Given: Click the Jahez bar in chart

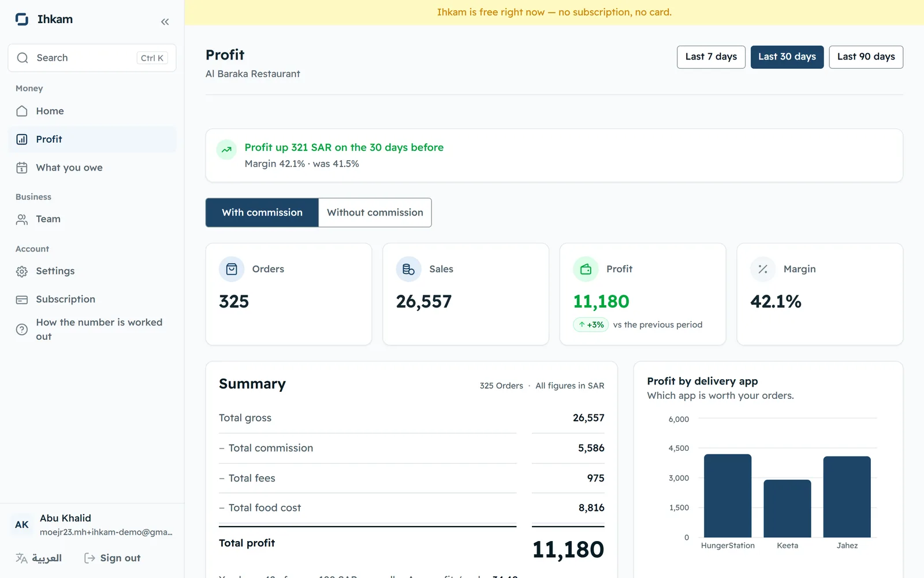Looking at the screenshot, I should click(x=847, y=497).
